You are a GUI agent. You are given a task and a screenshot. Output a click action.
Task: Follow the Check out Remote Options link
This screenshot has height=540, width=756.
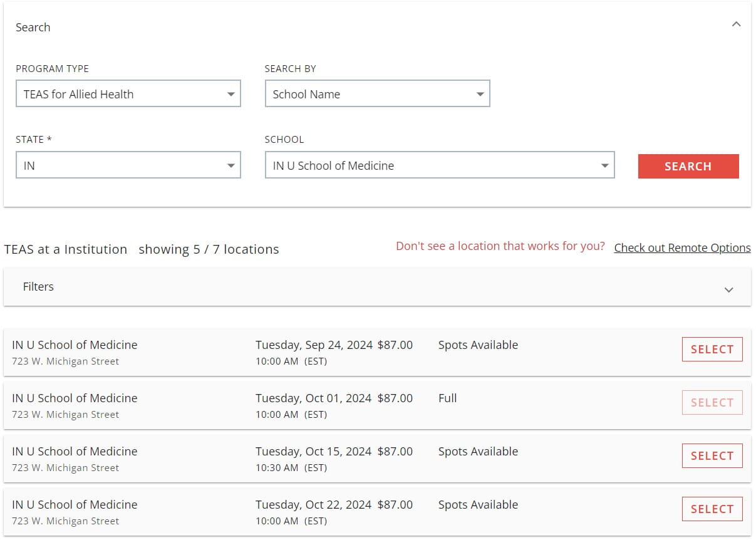pyautogui.click(x=682, y=248)
